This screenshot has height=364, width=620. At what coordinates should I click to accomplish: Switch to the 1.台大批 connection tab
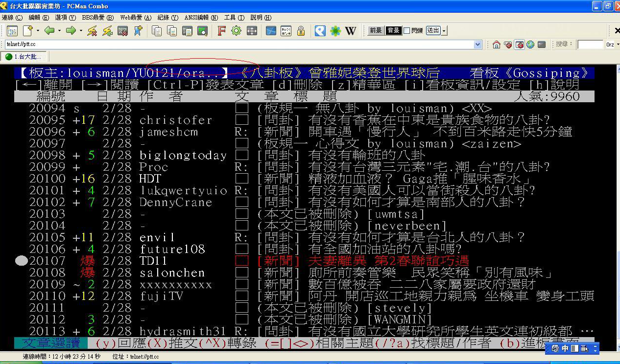pyautogui.click(x=24, y=57)
